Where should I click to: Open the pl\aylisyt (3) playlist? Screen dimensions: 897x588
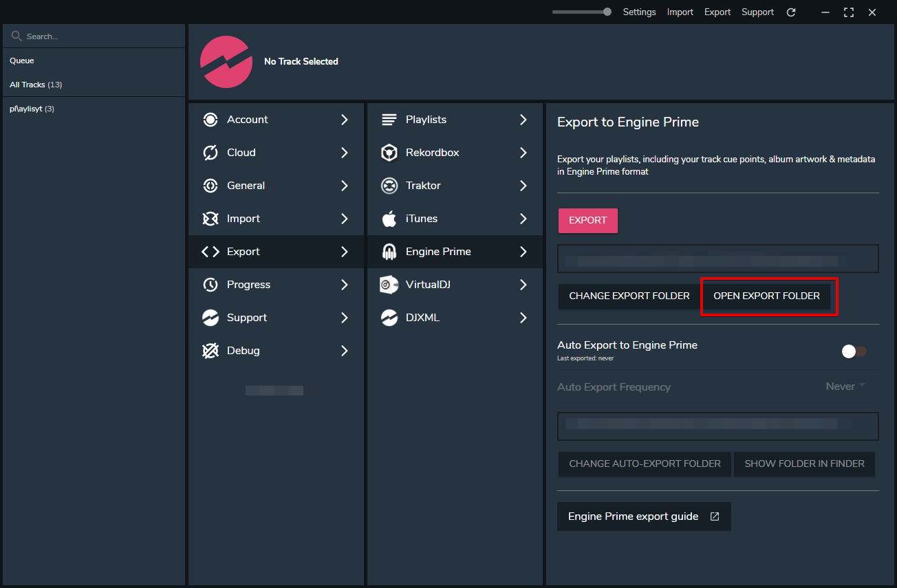pos(94,109)
